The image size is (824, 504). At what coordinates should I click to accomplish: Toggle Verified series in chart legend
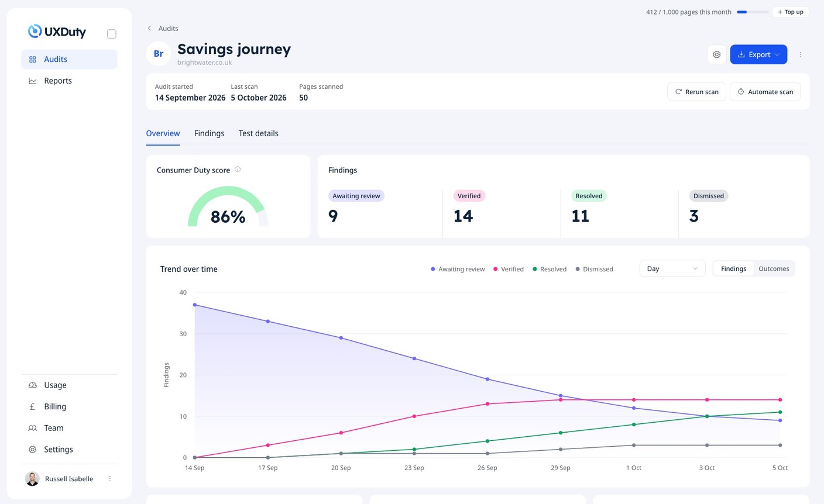(509, 269)
